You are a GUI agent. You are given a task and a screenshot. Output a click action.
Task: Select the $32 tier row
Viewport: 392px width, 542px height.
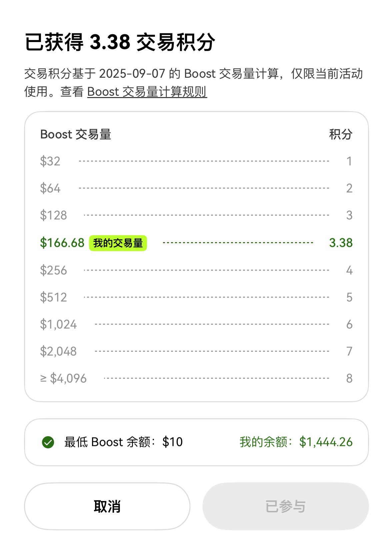[196, 161]
